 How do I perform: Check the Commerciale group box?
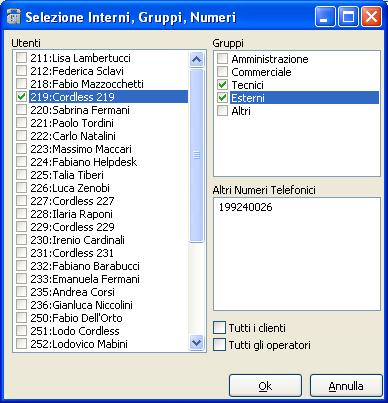(x=222, y=72)
